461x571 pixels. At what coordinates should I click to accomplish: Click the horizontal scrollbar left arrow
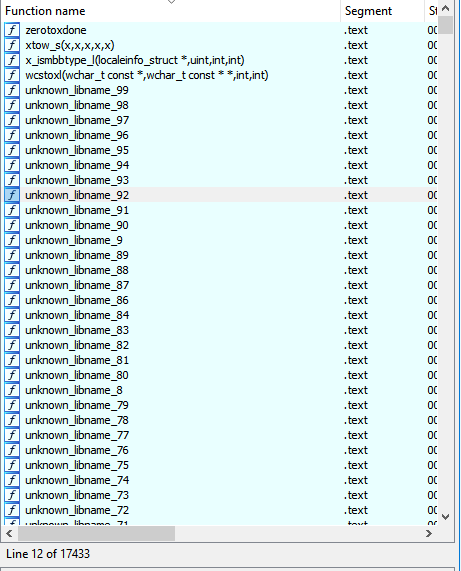(9, 533)
